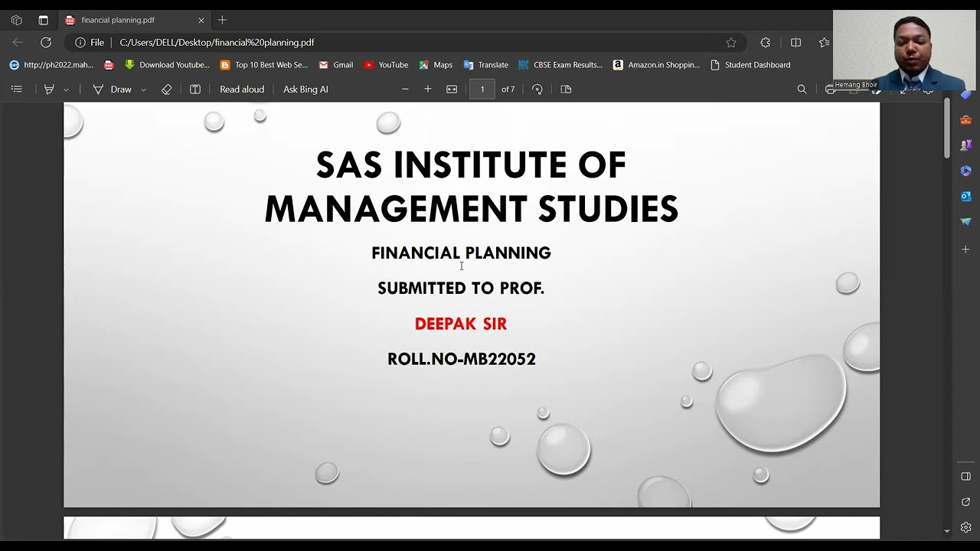The width and height of the screenshot is (980, 551).
Task: Toggle Fit to width view
Action: [452, 90]
